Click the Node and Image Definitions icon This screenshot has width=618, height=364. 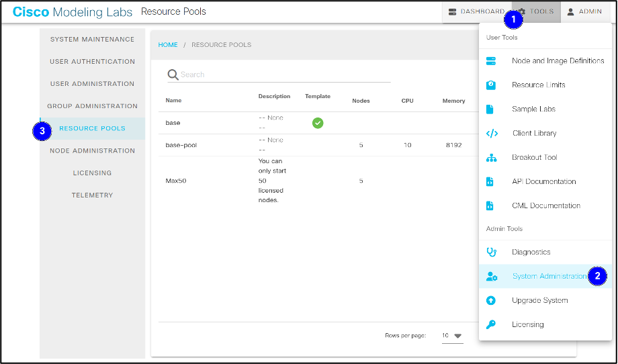pos(491,60)
